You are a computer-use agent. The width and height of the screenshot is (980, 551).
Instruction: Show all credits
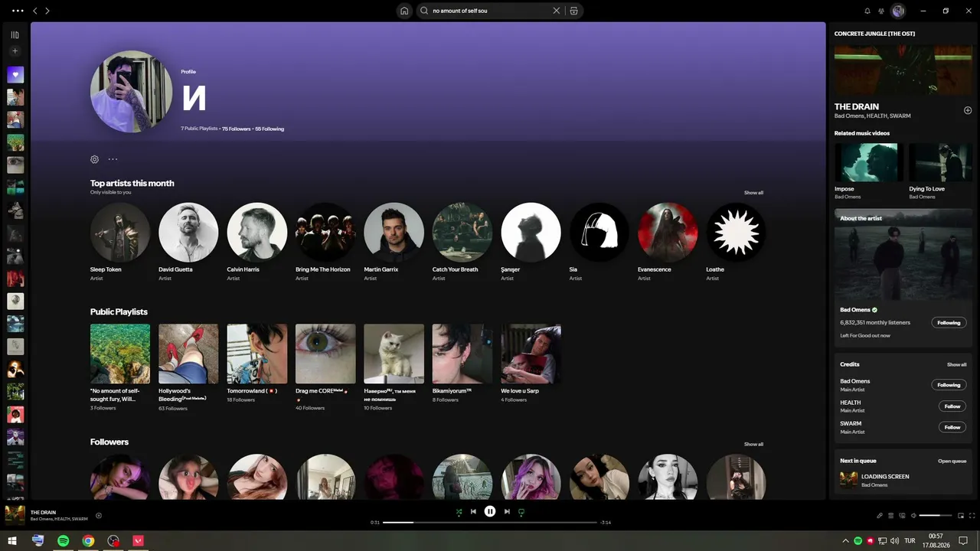click(956, 364)
